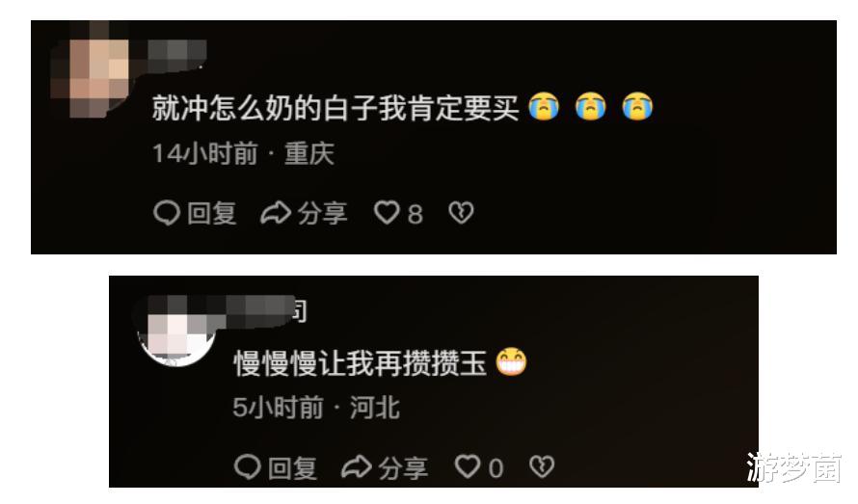Image resolution: width=858 pixels, height=504 pixels.
Task: Click the grinning emoji after 攒攒玉
Action: [511, 361]
